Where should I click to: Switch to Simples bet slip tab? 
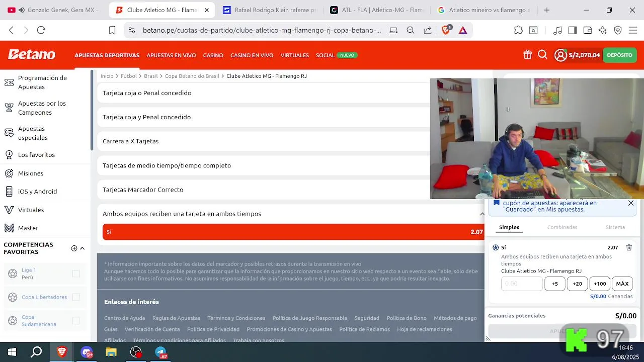click(x=509, y=227)
